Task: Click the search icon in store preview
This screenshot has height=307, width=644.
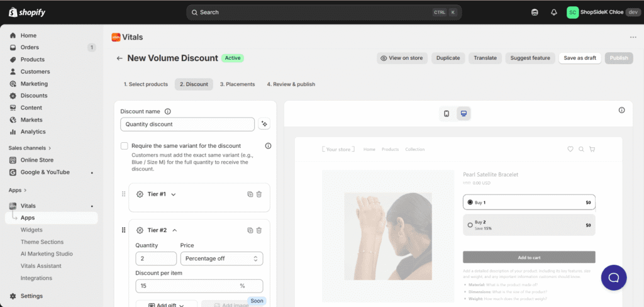Action: pyautogui.click(x=581, y=149)
